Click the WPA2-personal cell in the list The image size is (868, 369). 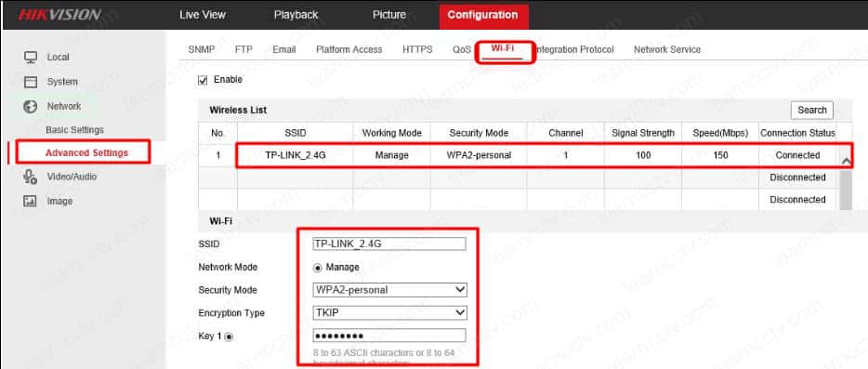coord(479,156)
